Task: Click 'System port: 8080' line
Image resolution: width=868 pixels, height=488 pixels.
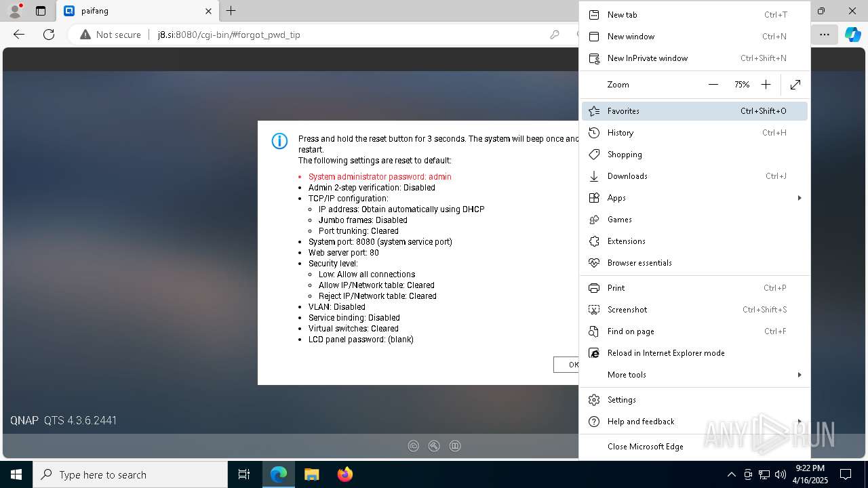Action: click(380, 242)
